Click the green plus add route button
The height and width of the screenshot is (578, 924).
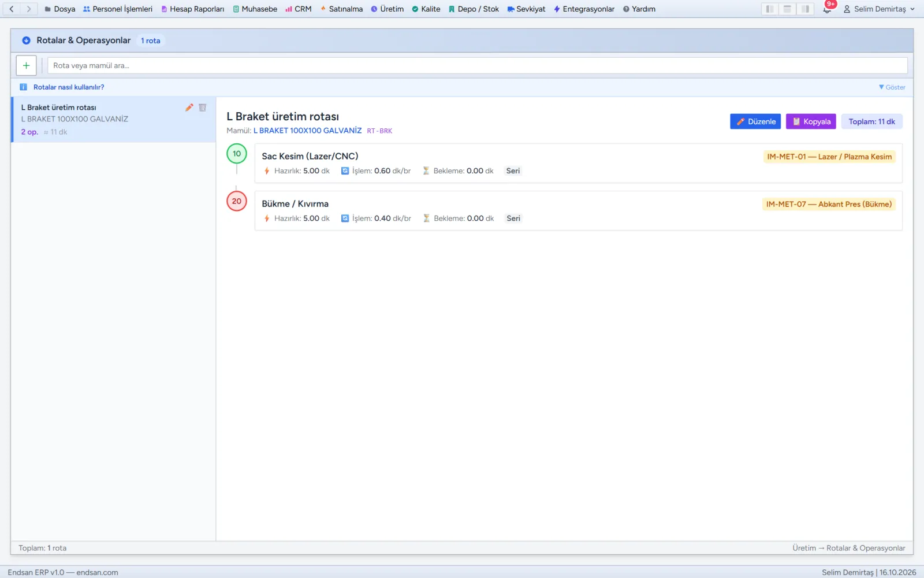point(26,65)
